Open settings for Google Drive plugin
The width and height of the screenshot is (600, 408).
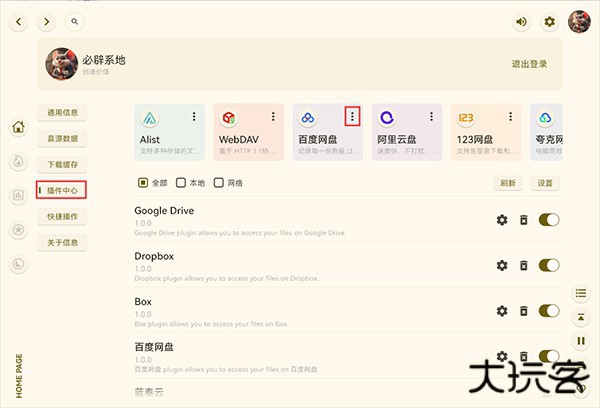point(502,220)
